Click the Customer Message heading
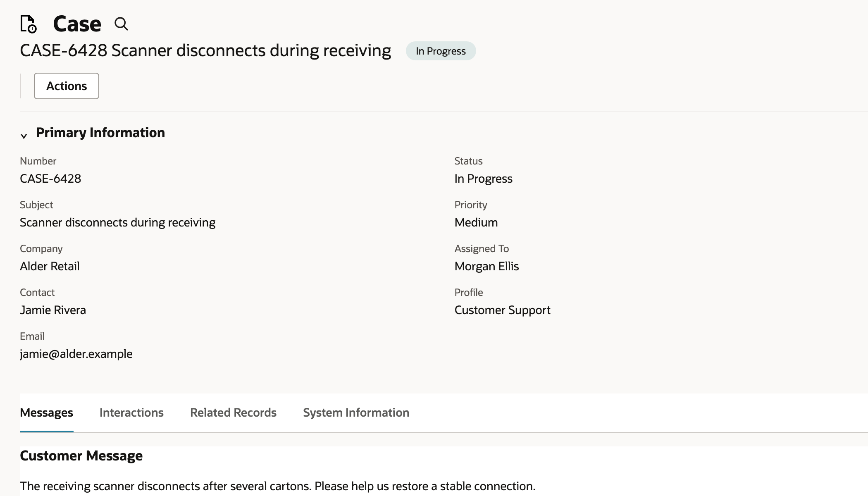This screenshot has width=868, height=496. [81, 455]
